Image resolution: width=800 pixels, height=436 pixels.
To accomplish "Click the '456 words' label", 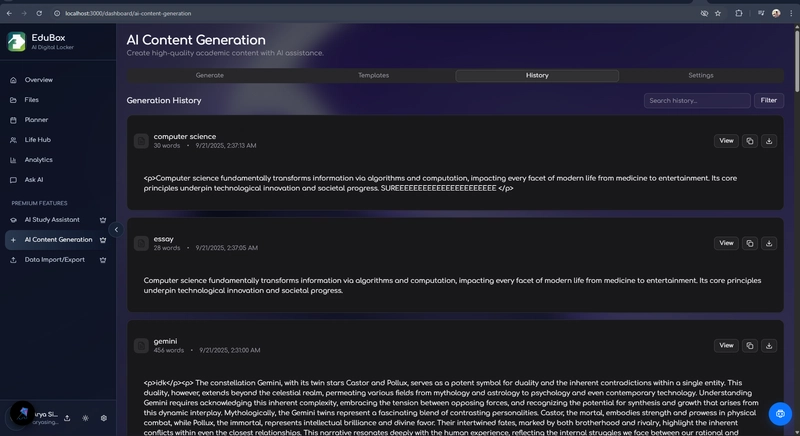I will [168, 351].
